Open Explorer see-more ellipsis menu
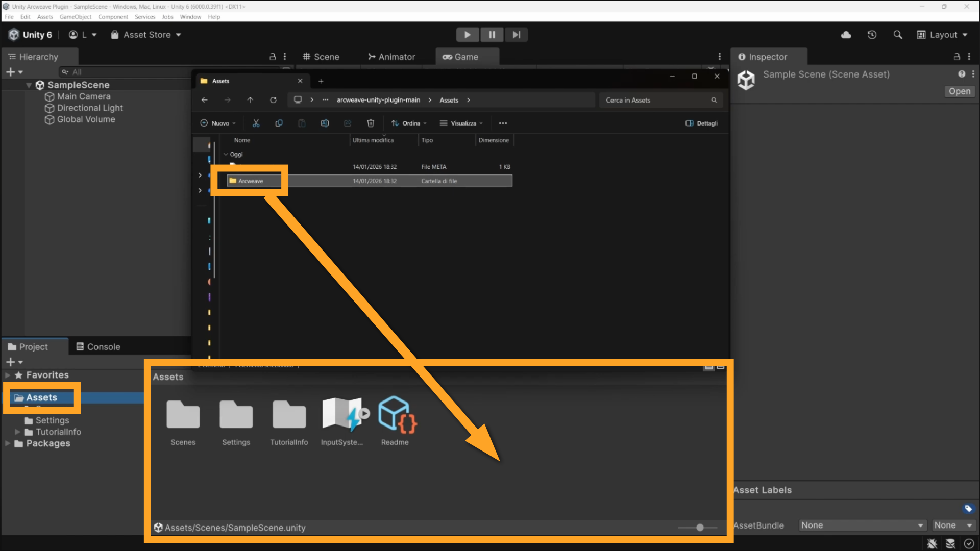Screen dimensions: 980x551 click(x=503, y=123)
